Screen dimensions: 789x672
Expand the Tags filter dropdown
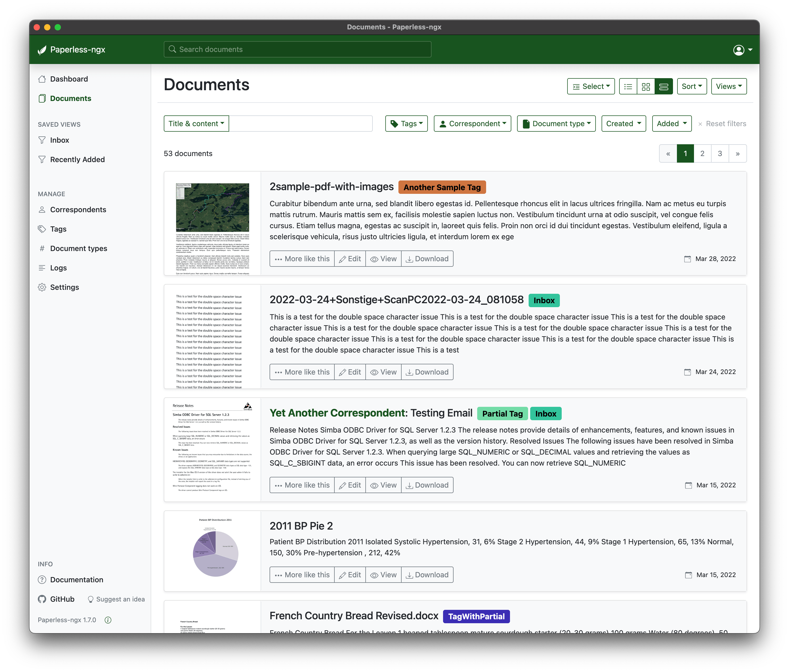pos(406,124)
